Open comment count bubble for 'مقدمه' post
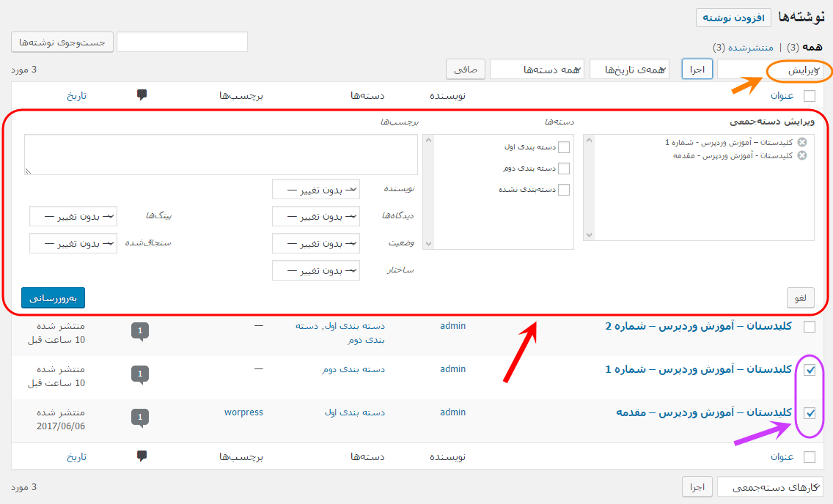Image resolution: width=833 pixels, height=504 pixels. (x=140, y=418)
